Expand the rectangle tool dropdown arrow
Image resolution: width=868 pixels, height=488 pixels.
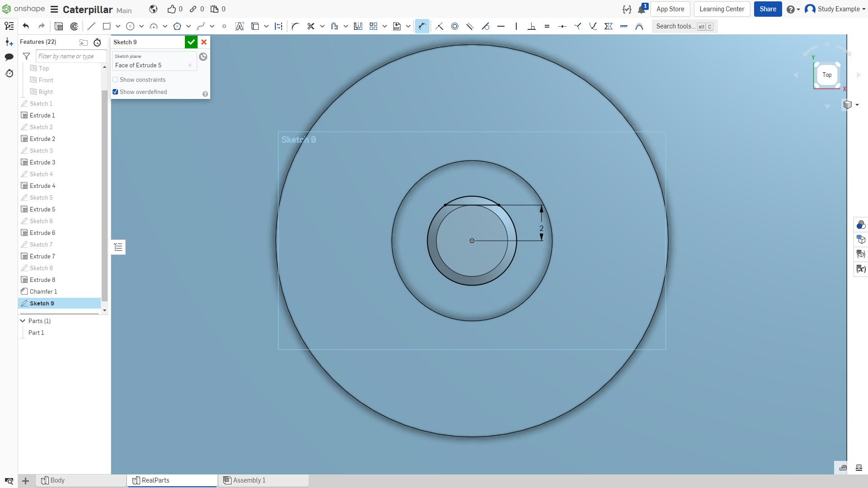(118, 26)
